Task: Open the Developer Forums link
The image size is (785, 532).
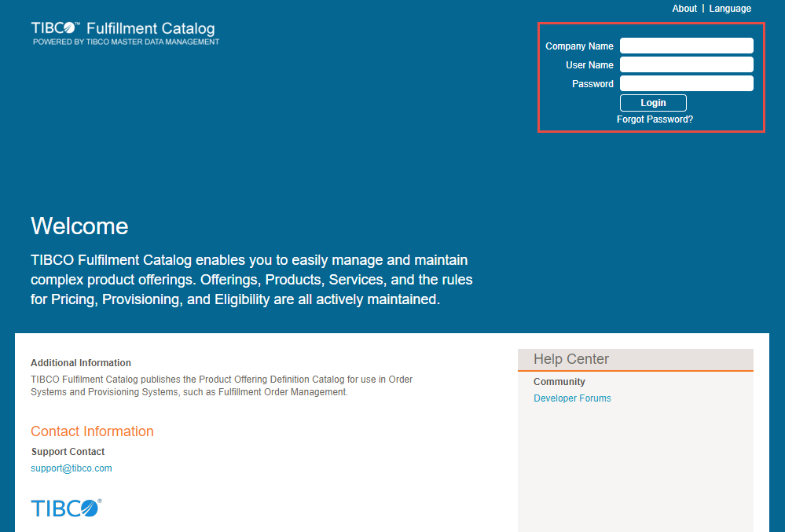Action: click(x=572, y=398)
